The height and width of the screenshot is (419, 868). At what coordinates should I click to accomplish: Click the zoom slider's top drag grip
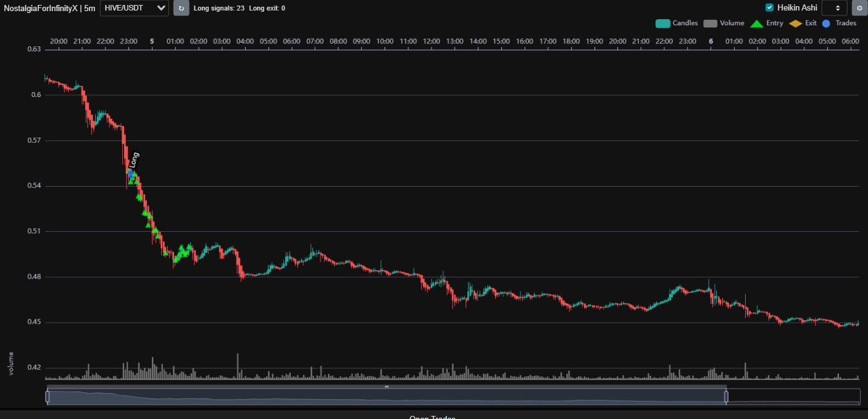coord(386,387)
